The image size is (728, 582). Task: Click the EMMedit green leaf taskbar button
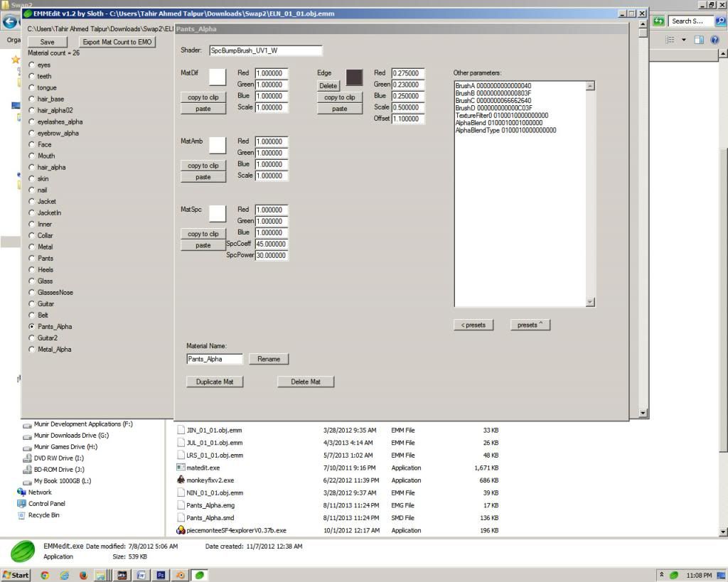[x=200, y=576]
